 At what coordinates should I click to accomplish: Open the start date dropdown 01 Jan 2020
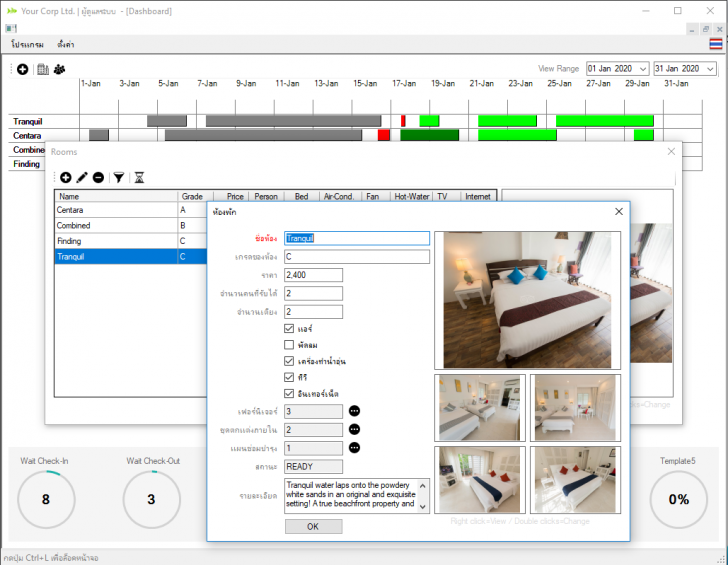(643, 69)
